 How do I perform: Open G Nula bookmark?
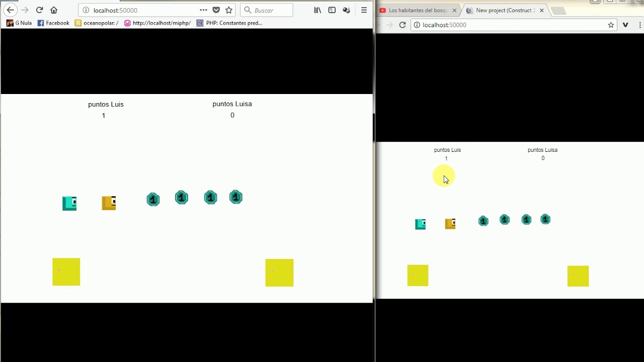[x=19, y=23]
